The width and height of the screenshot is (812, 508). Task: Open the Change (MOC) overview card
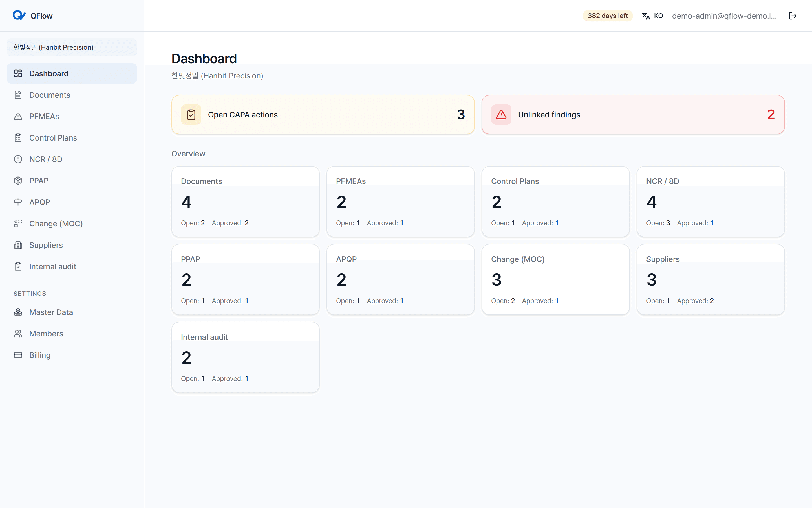(x=555, y=279)
